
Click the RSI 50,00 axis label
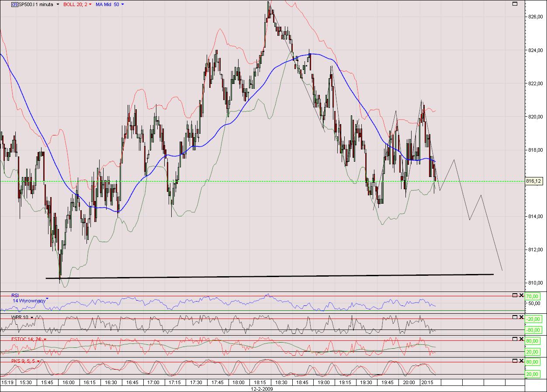tap(535, 303)
